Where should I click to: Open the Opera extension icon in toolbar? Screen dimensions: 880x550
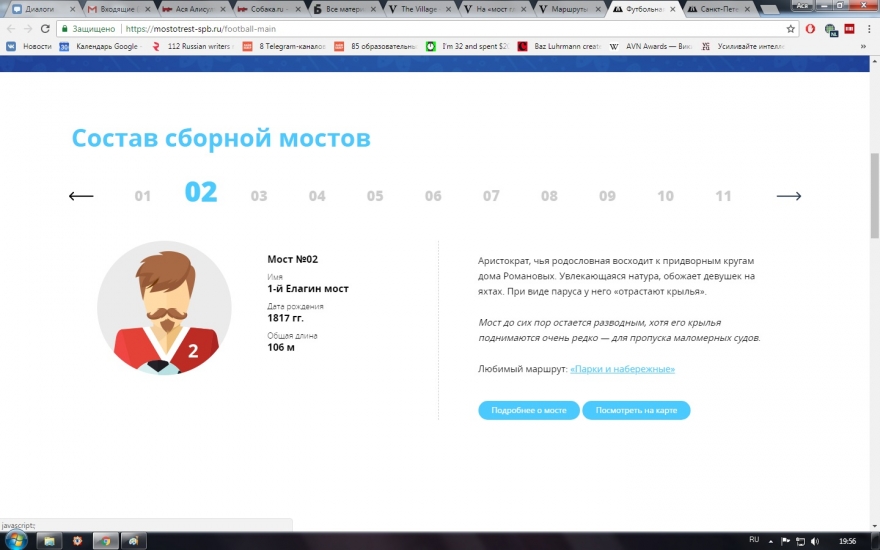[x=810, y=29]
